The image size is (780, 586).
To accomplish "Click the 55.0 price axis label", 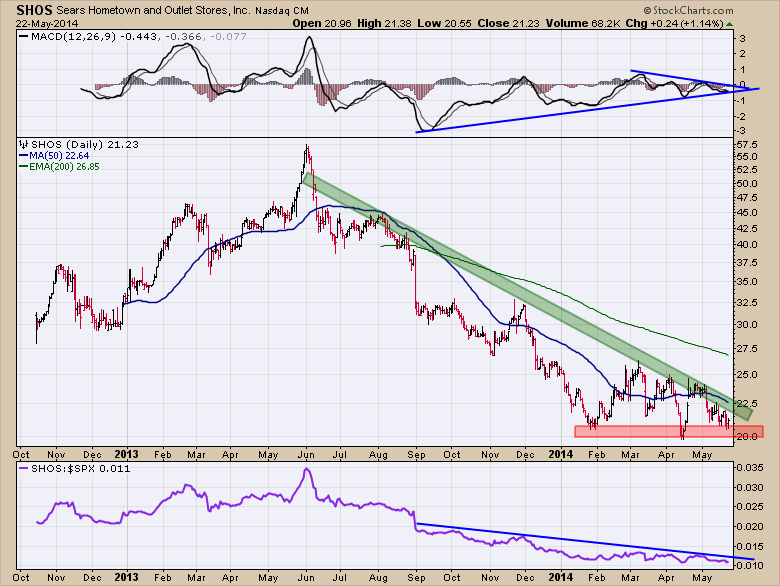I will pyautogui.click(x=747, y=157).
